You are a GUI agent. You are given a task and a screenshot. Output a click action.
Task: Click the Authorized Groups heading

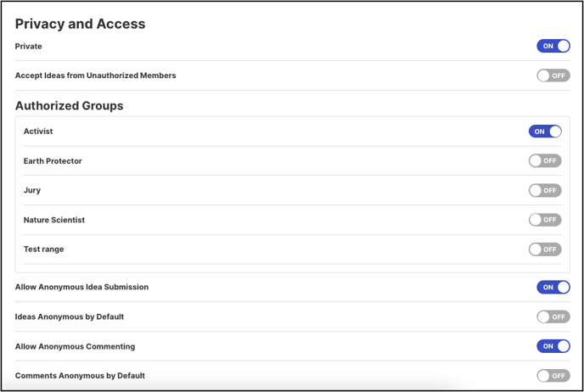(70, 106)
